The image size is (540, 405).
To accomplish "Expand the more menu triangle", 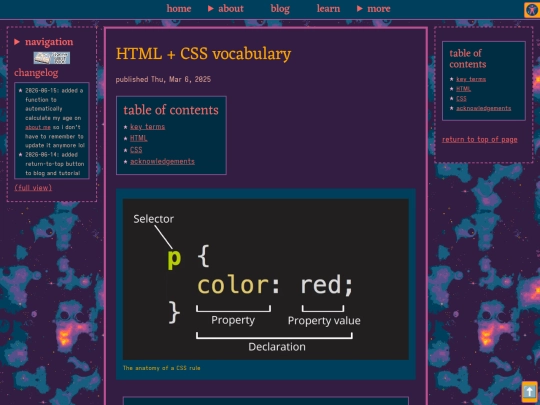I will 360,9.
